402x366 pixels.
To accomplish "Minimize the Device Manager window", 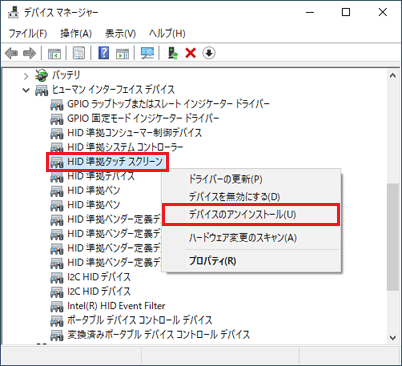I will click(x=310, y=13).
